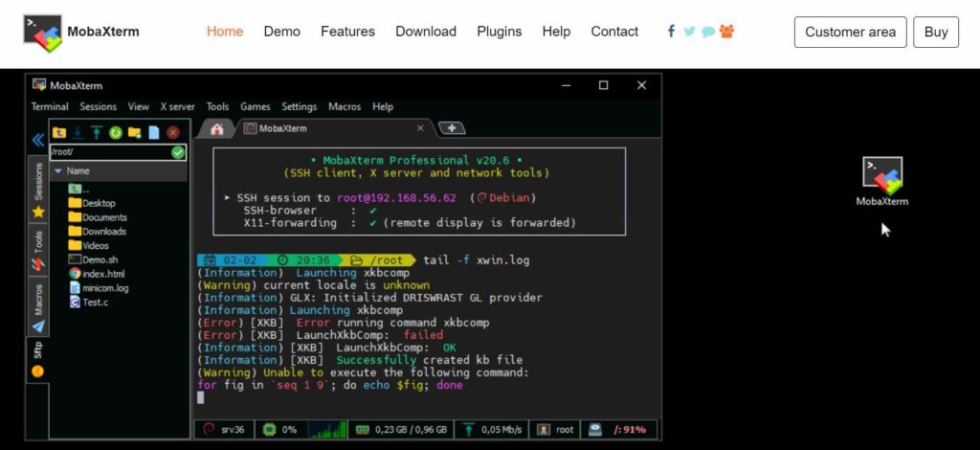Open the Terminal menu
Image resolution: width=980 pixels, height=450 pixels.
pyautogui.click(x=50, y=107)
